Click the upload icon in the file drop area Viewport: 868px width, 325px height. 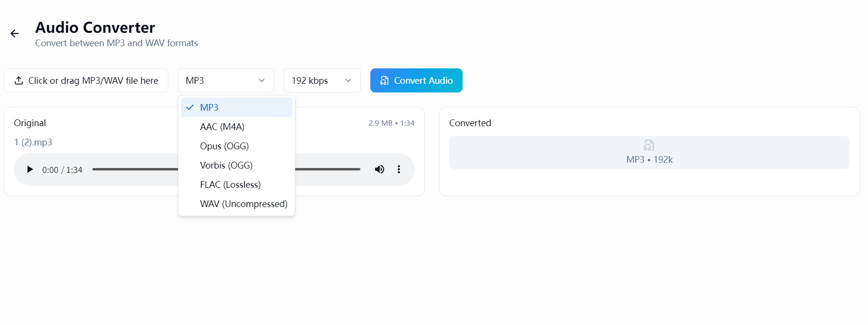19,80
